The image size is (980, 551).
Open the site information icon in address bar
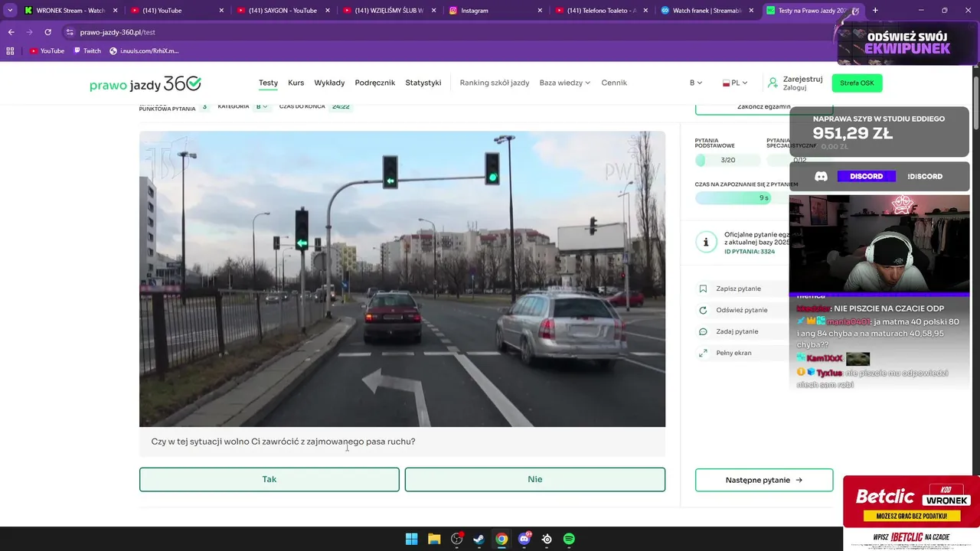tap(70, 32)
